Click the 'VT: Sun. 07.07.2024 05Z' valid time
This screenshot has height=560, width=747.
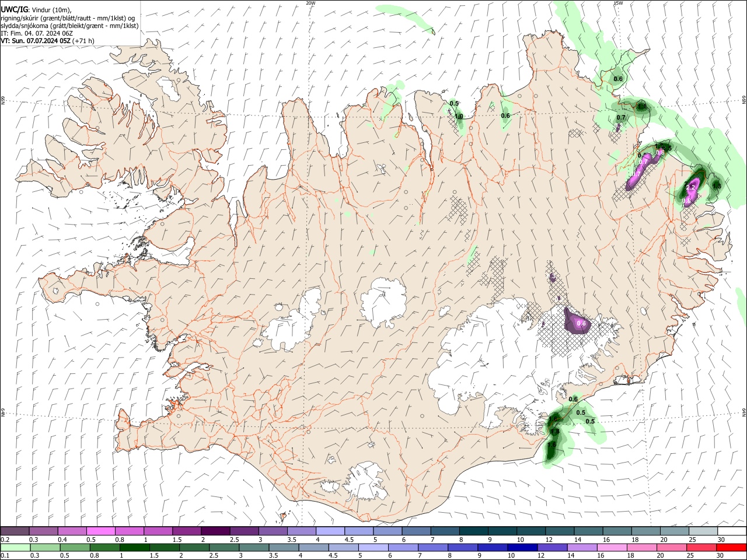36,41
